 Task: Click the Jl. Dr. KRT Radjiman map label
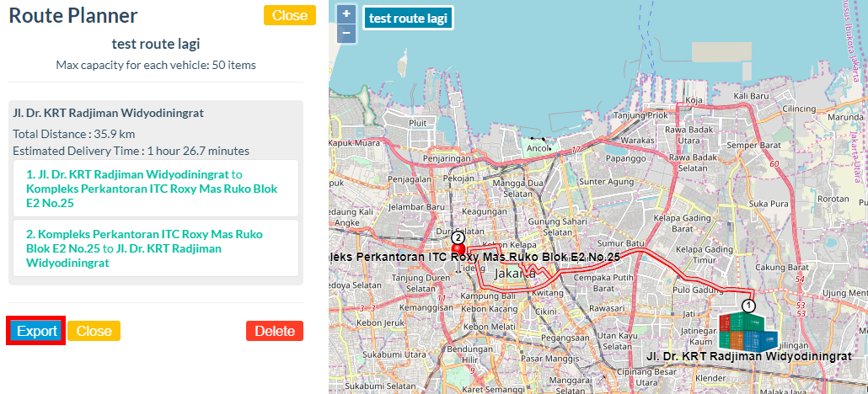click(x=748, y=357)
